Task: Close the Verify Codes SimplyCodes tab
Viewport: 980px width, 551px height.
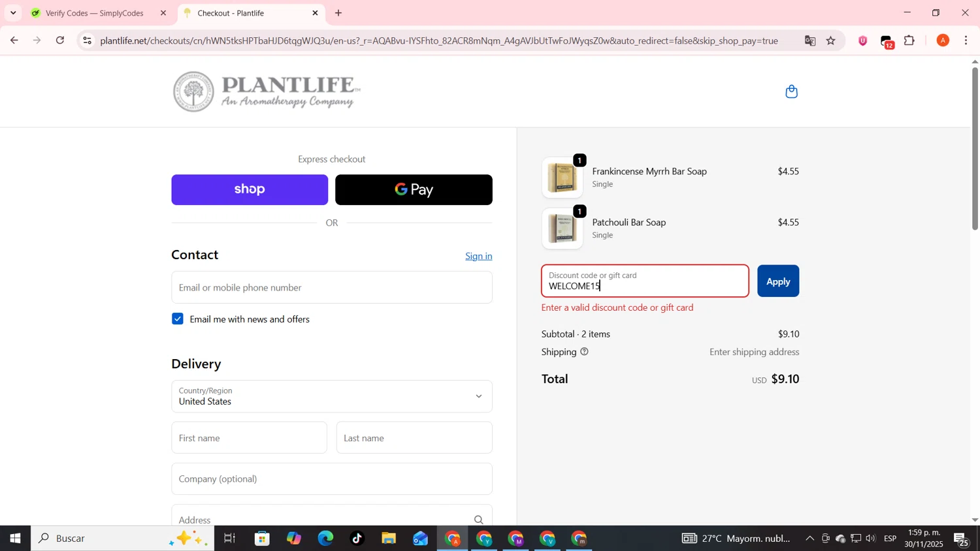Action: click(163, 13)
